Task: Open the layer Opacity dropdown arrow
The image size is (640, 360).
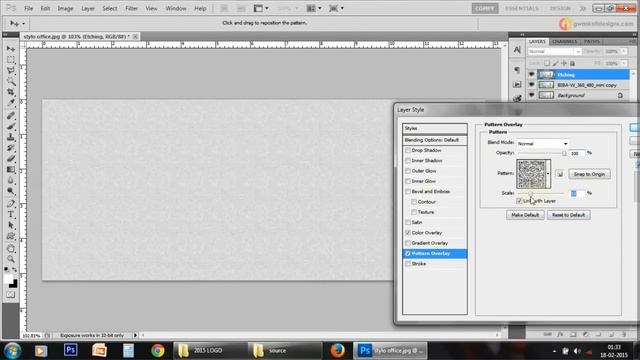Action: [624, 51]
